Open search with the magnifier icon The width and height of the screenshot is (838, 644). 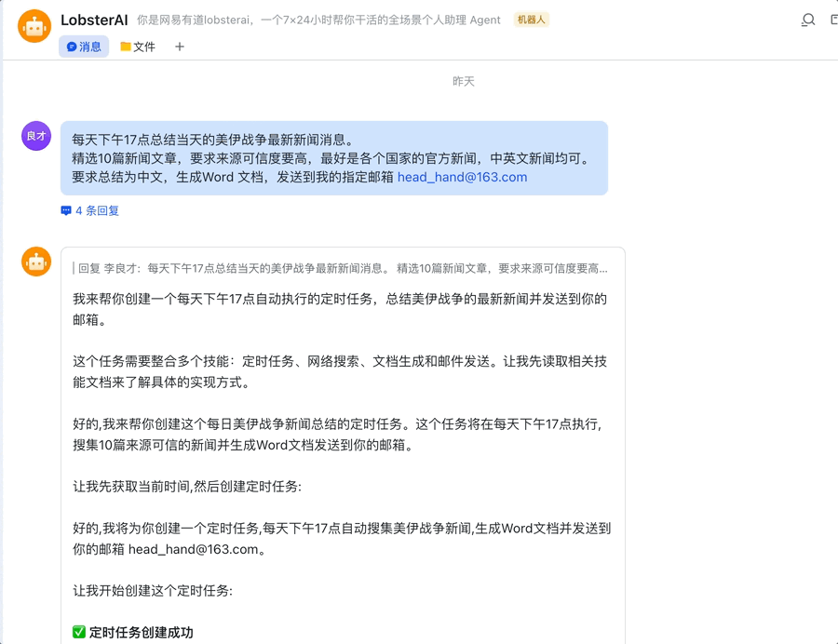point(808,20)
